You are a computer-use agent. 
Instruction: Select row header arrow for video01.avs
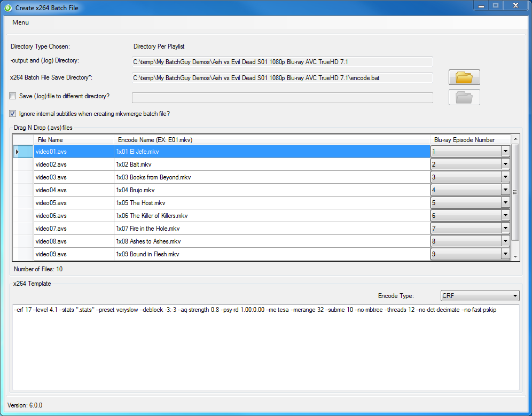coord(23,152)
